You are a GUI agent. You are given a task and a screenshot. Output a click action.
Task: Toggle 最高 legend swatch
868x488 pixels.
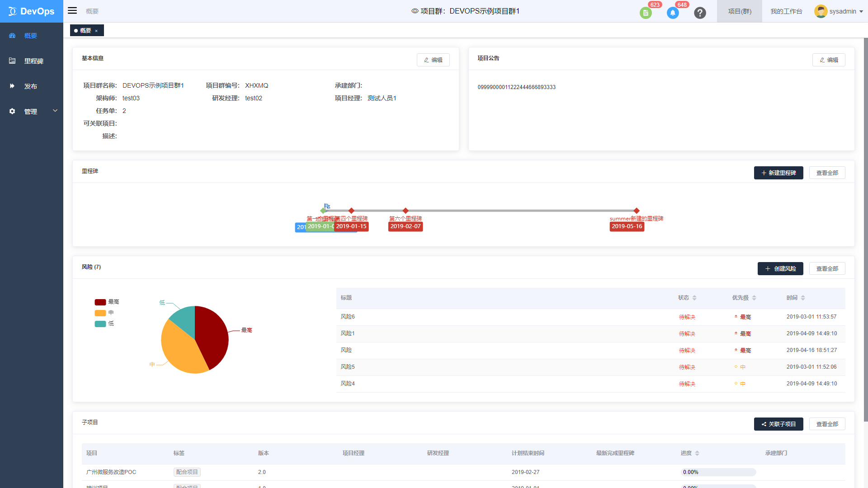click(x=100, y=302)
